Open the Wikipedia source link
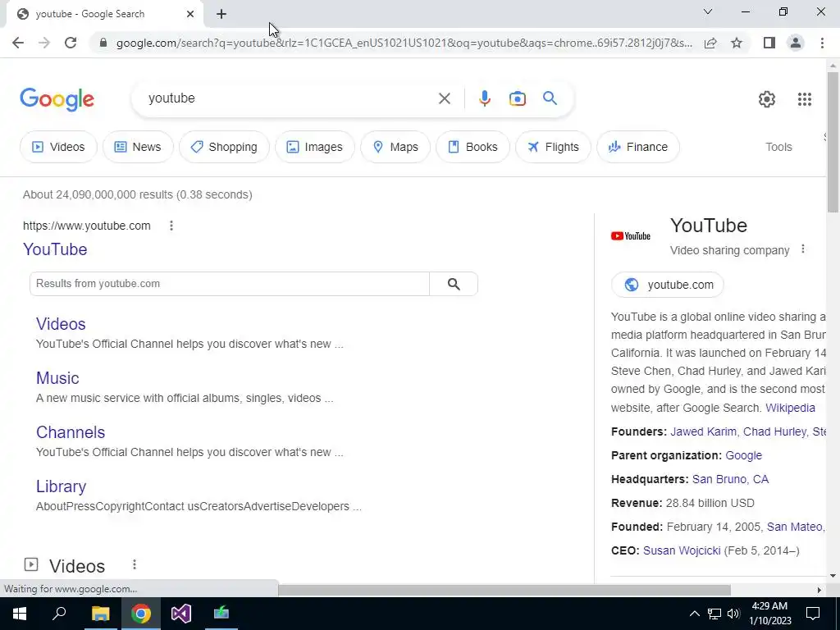The image size is (840, 630). click(790, 408)
